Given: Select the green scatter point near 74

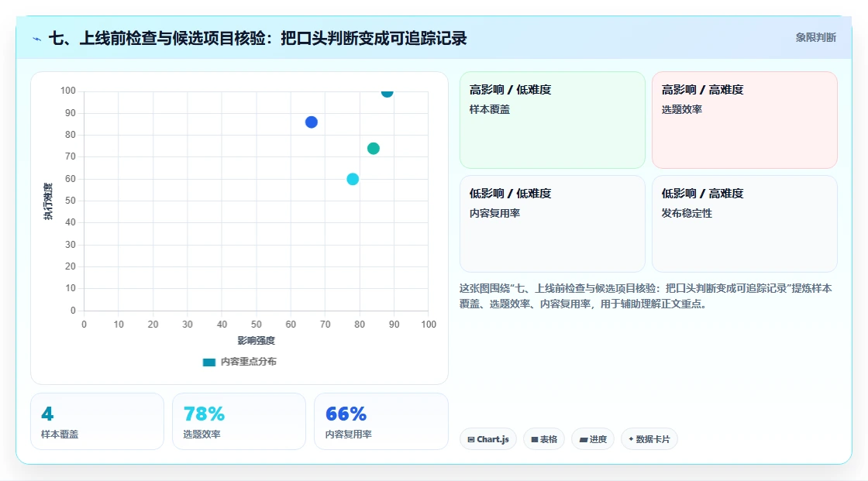Looking at the screenshot, I should tap(373, 149).
